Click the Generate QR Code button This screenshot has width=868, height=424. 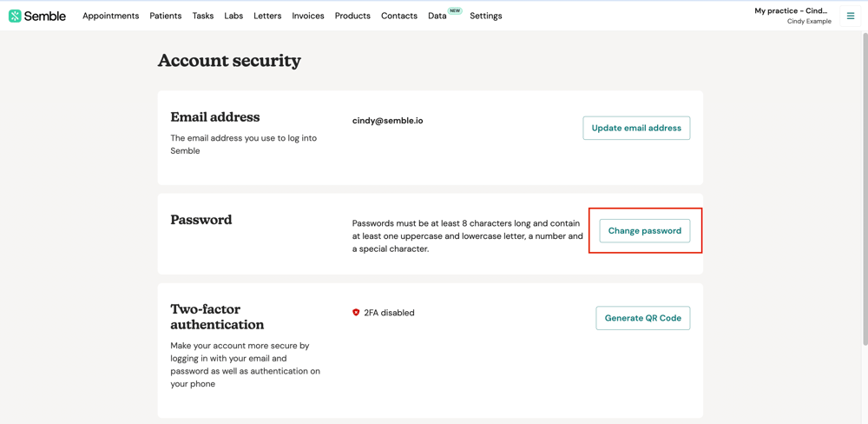[x=643, y=318]
